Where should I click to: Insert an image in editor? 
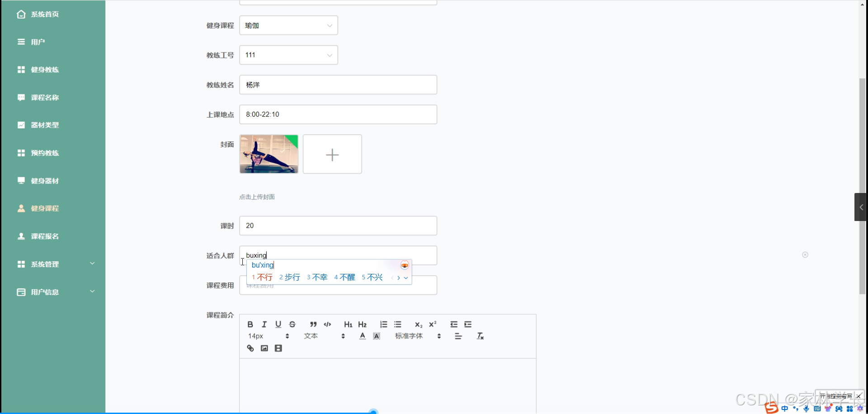[264, 348]
